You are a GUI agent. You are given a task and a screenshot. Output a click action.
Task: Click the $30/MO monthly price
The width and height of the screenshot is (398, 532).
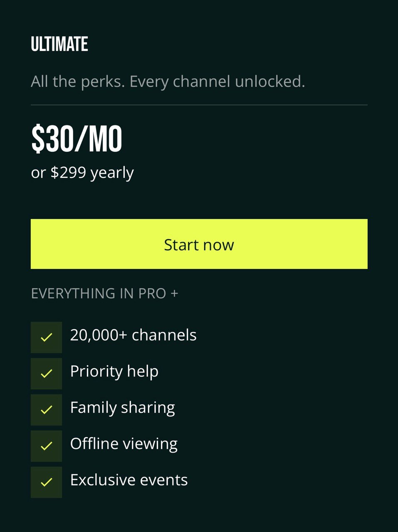77,139
